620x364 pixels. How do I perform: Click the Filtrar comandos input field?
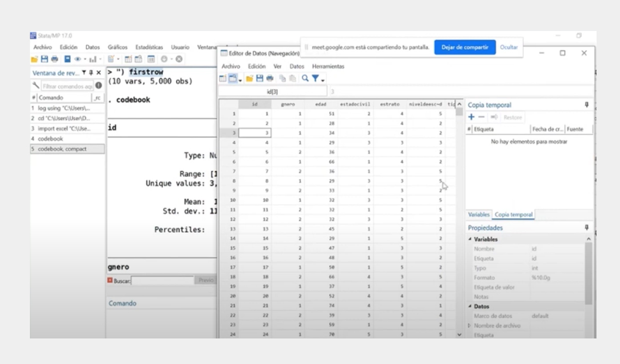[x=67, y=86]
